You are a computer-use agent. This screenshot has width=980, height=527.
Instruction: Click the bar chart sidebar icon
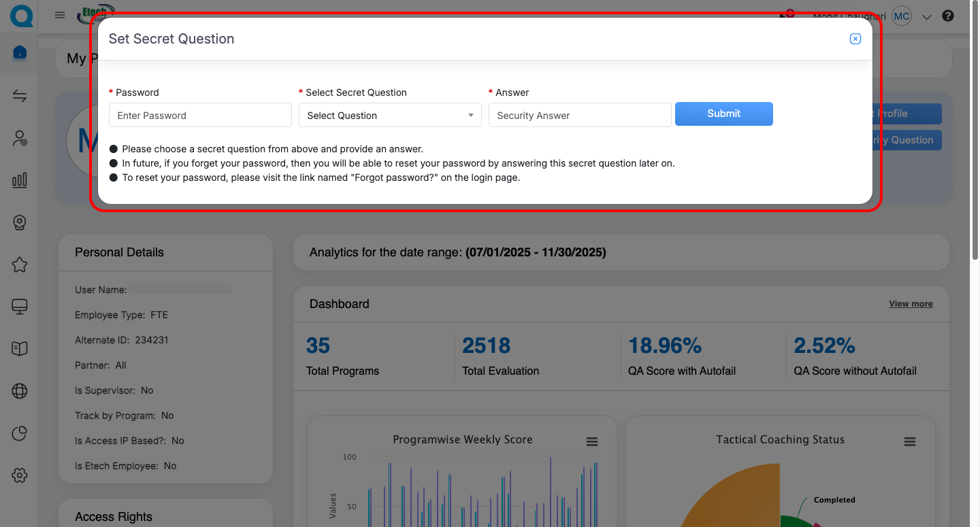click(x=20, y=180)
